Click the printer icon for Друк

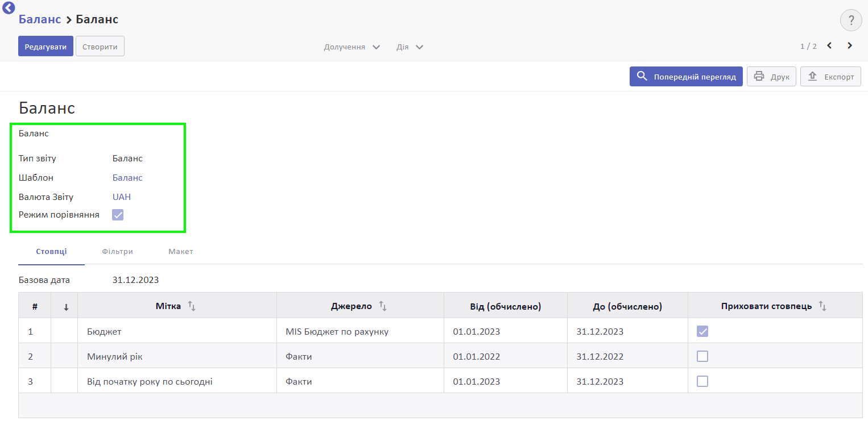coord(759,76)
